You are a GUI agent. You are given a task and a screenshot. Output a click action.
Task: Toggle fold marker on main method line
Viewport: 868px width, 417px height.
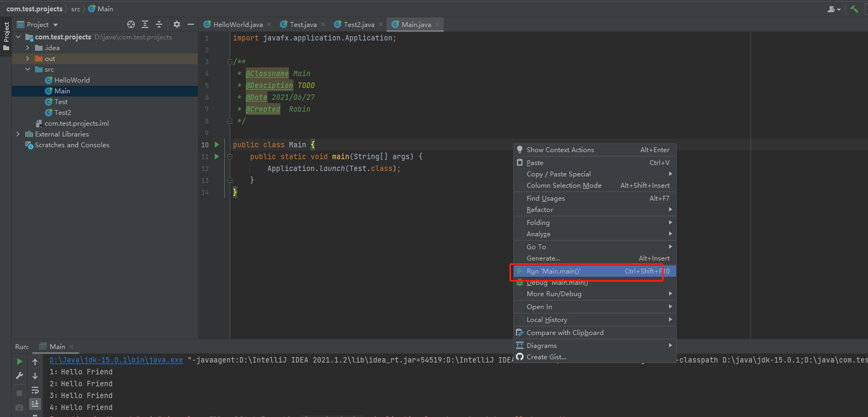(x=230, y=156)
